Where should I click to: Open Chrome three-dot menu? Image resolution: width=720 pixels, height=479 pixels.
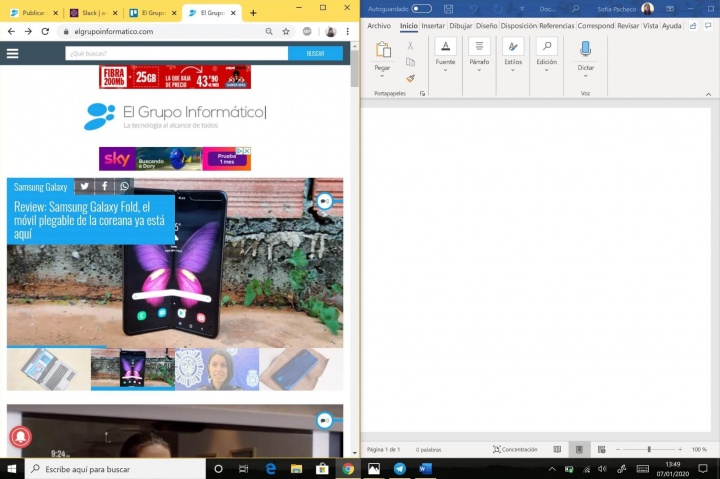pos(348,31)
